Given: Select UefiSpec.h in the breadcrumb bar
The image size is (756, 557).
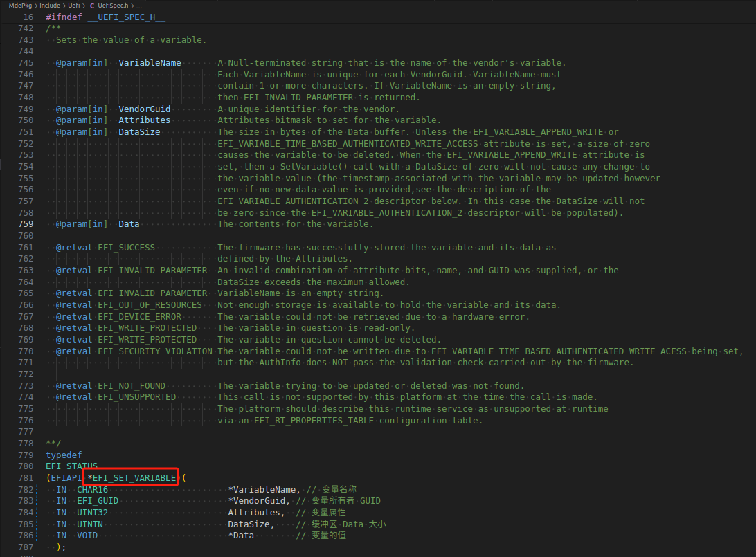Looking at the screenshot, I should pos(115,5).
